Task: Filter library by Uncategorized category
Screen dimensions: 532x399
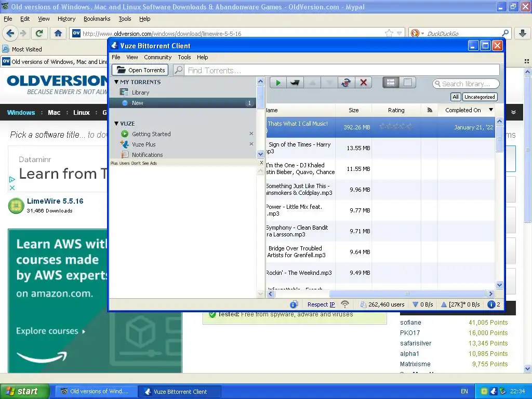Action: click(x=480, y=97)
